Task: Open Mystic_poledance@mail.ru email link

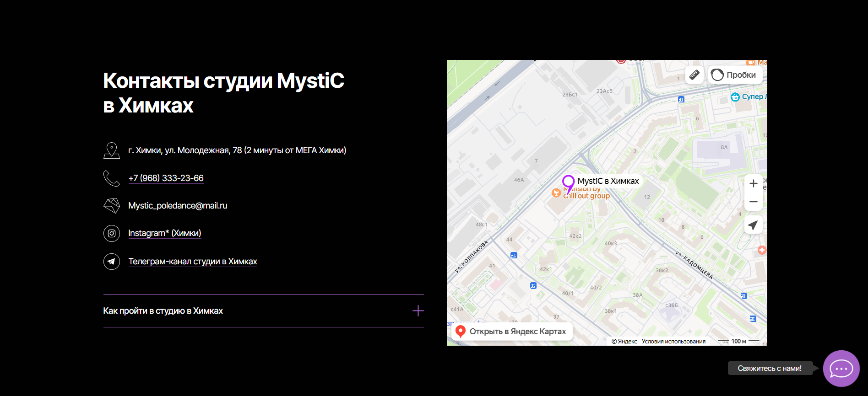Action: pyautogui.click(x=178, y=206)
